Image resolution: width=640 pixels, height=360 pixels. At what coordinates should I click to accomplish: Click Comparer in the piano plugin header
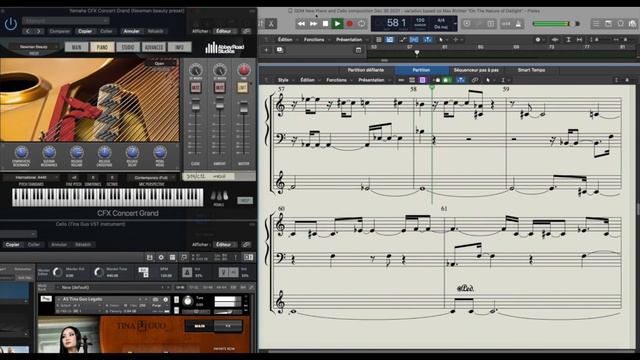60,31
